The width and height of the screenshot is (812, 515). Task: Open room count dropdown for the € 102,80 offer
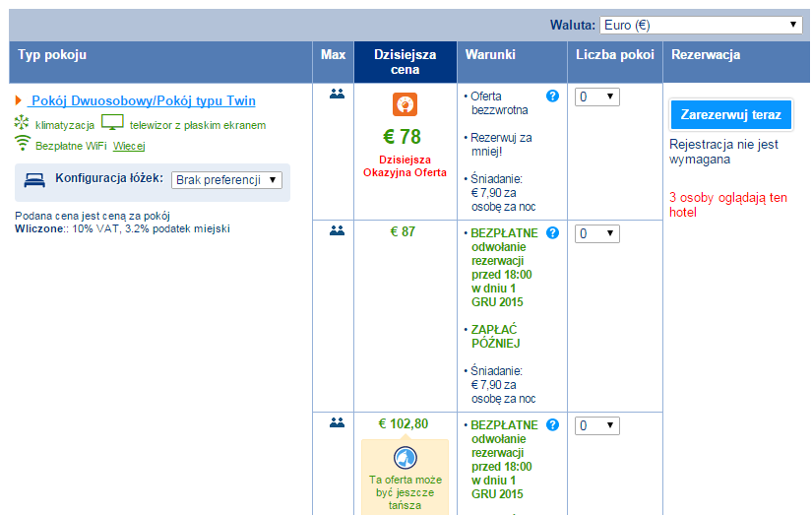[597, 426]
